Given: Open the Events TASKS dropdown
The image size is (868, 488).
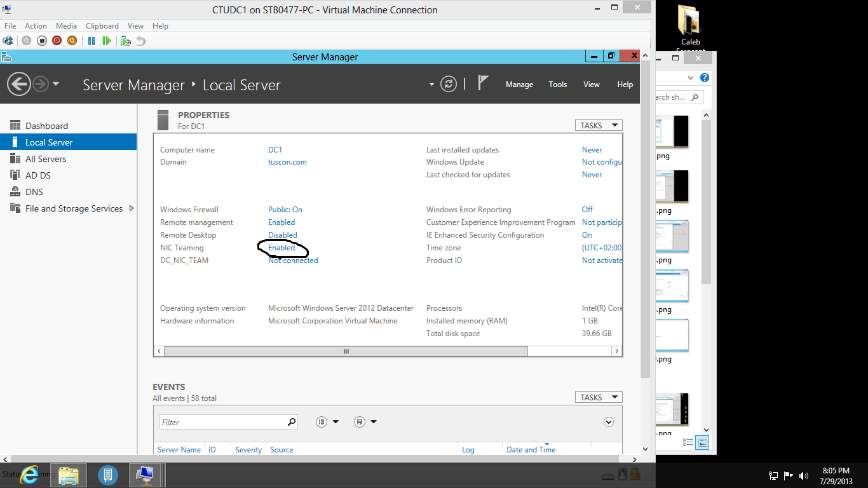Looking at the screenshot, I should [599, 397].
